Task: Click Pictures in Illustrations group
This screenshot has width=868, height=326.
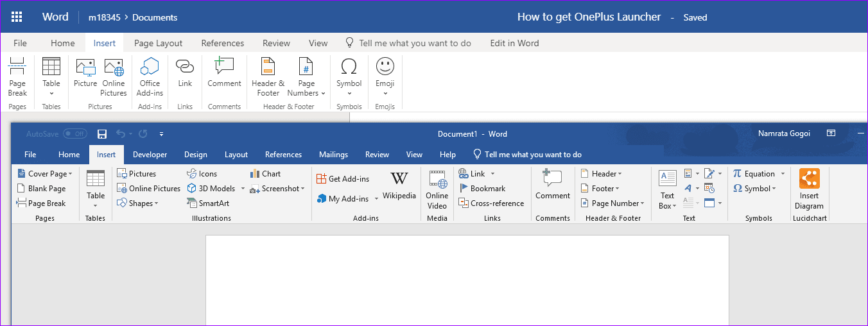Action: tap(137, 174)
